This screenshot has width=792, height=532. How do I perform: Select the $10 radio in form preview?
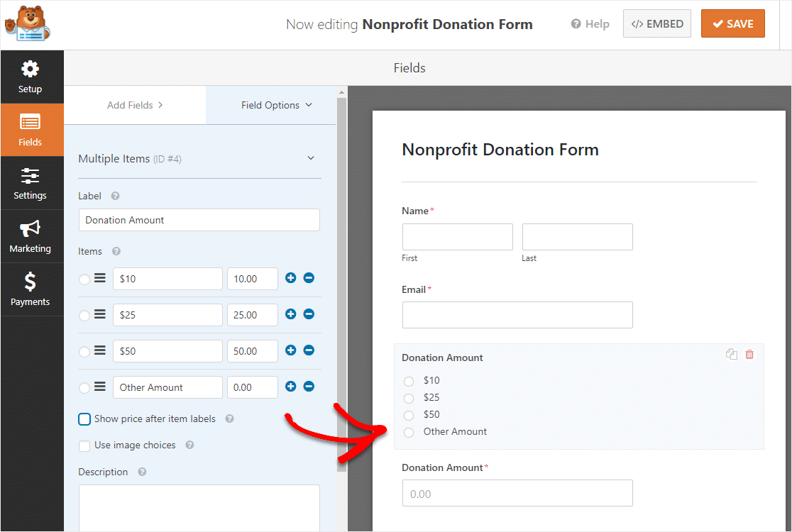(x=409, y=381)
